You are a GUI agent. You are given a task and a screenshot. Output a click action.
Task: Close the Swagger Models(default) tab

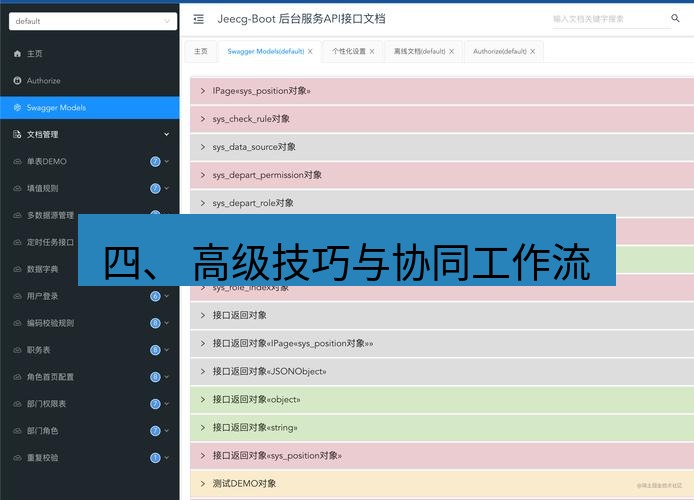pos(310,51)
